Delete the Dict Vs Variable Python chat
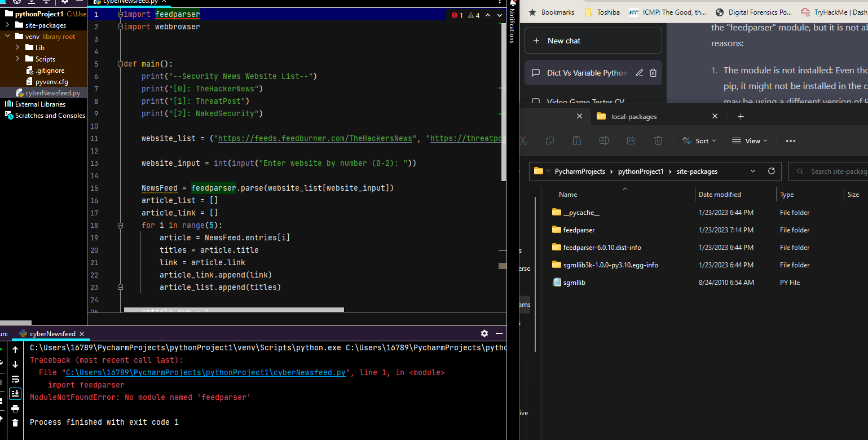Viewport: 868px width, 440px height. tap(653, 73)
